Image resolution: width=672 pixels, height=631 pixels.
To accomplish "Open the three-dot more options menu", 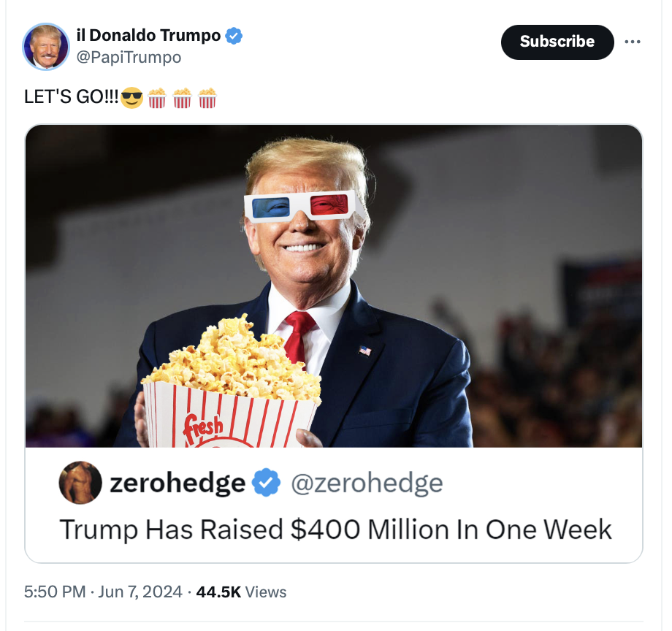I will (x=632, y=42).
